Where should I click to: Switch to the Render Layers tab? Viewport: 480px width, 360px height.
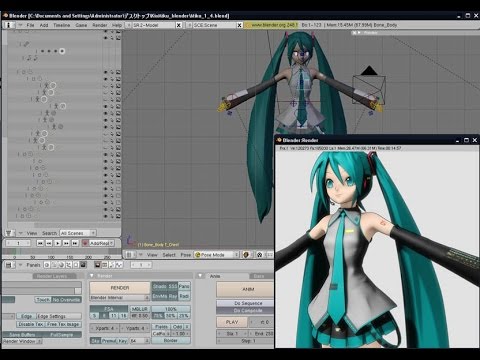[x=52, y=276]
